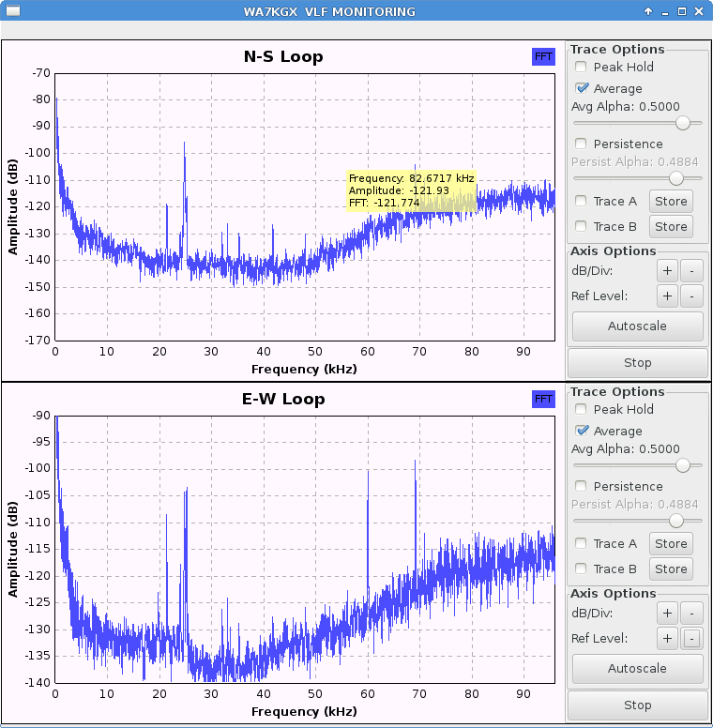Click Avg Alpha slider handle for E-W Loop
This screenshot has width=713, height=728.
click(683, 465)
